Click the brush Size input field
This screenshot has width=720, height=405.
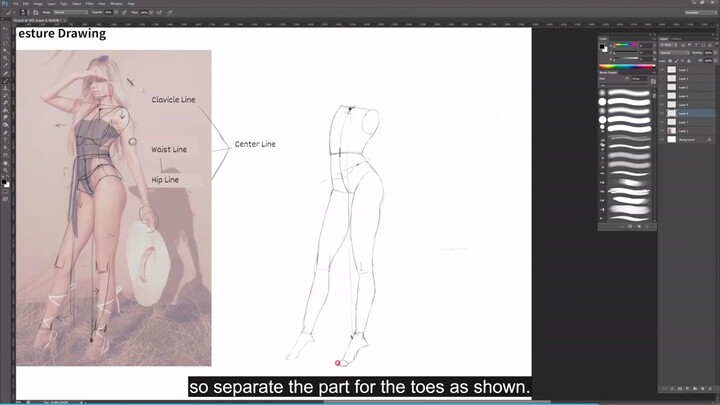tap(639, 79)
